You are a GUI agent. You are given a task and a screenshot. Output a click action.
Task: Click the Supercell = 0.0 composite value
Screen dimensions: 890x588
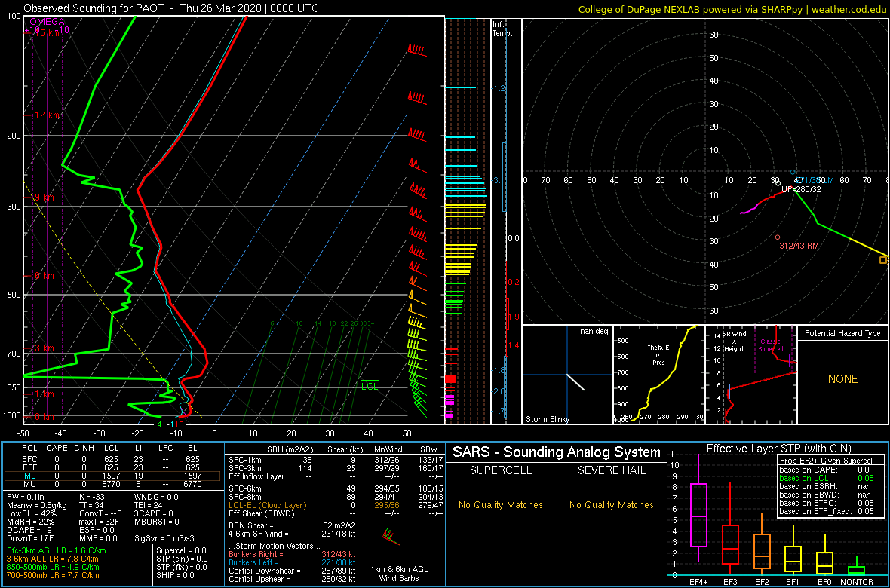pyautogui.click(x=181, y=551)
